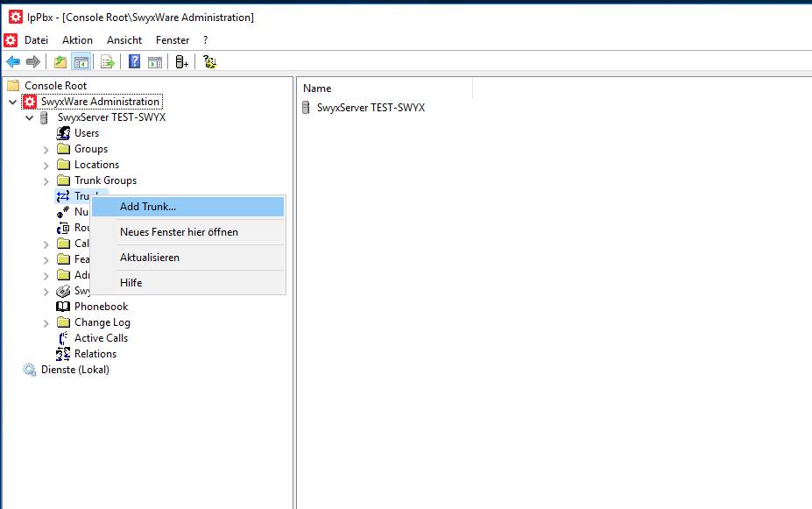Viewport: 812px width, 509px height.
Task: Click the yellow figure with question mark icon
Action: pyautogui.click(x=209, y=62)
